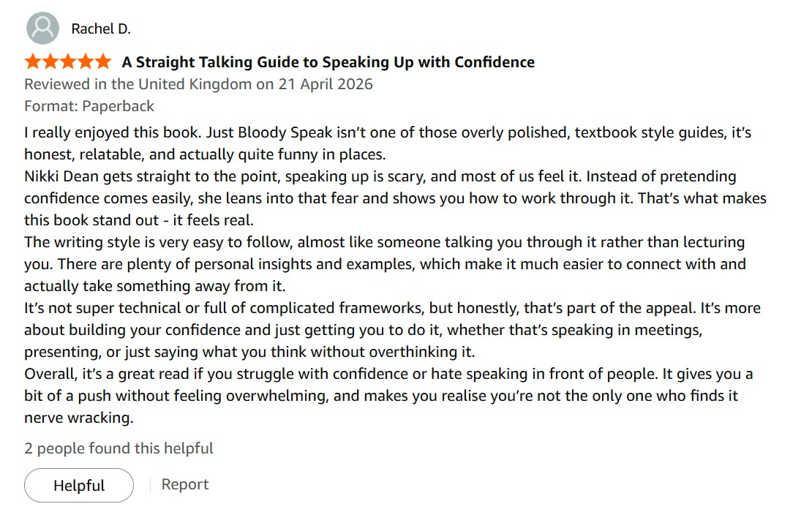Click the fifth orange rating star
The image size is (812, 523).
pyautogui.click(x=104, y=61)
